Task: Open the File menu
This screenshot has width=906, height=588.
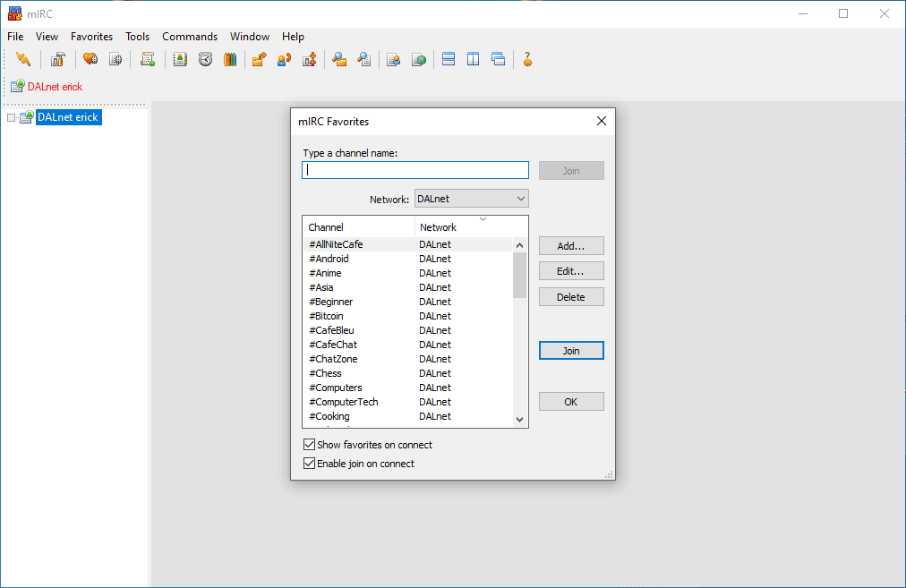Action: pos(15,37)
